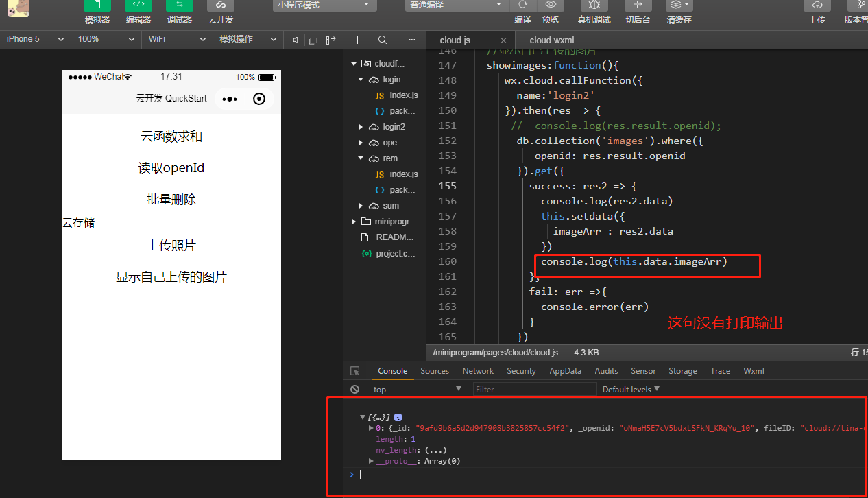Toggle the 调试器 debugger panel button

179,5
